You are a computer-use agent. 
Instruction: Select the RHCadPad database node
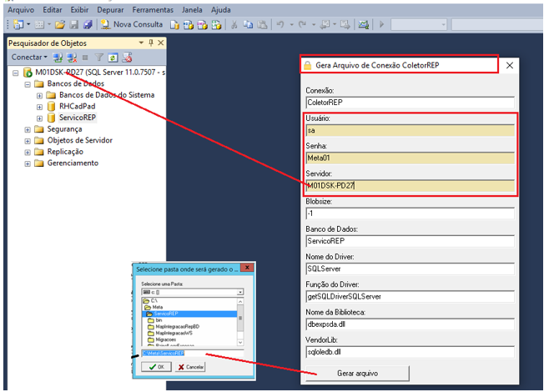77,106
